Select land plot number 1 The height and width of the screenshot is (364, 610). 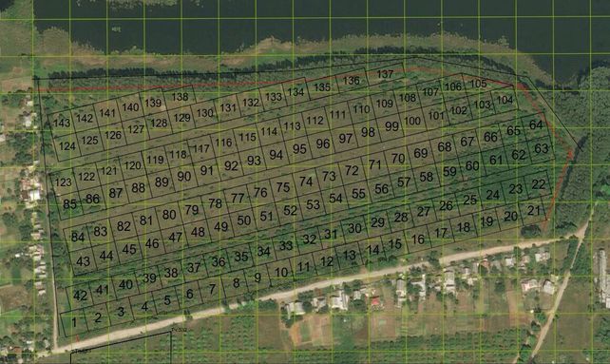click(74, 322)
